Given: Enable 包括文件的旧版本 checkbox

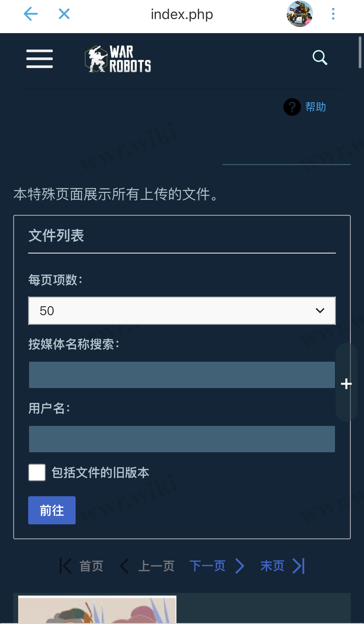Looking at the screenshot, I should pos(37,472).
